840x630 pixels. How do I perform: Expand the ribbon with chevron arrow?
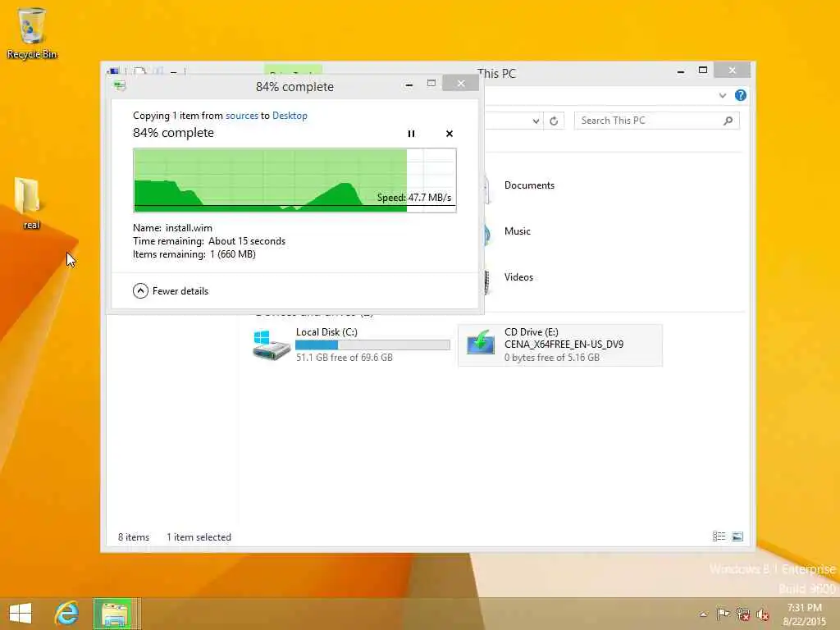723,95
